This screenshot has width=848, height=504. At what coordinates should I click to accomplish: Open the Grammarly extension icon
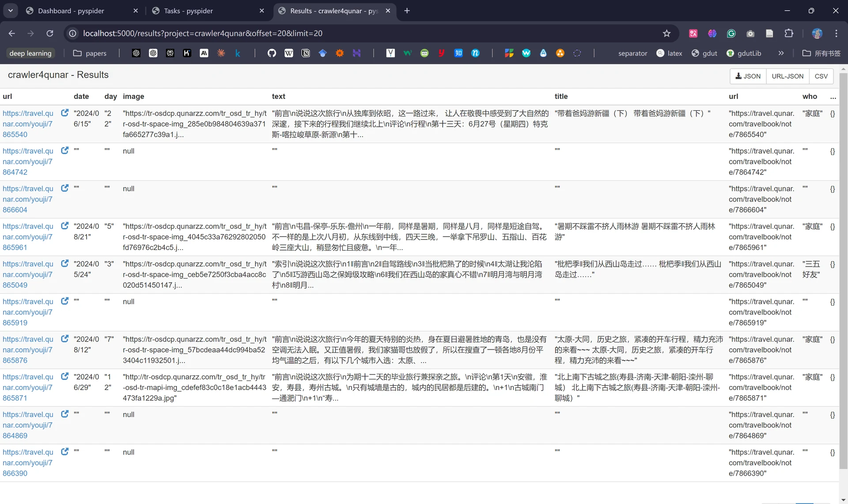click(731, 33)
